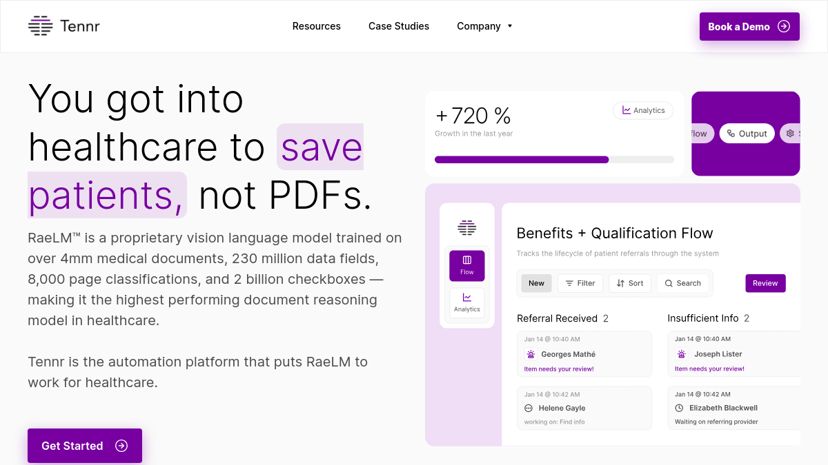Click the Elizabeth Blackwell name
The width and height of the screenshot is (828, 465).
coord(723,407)
